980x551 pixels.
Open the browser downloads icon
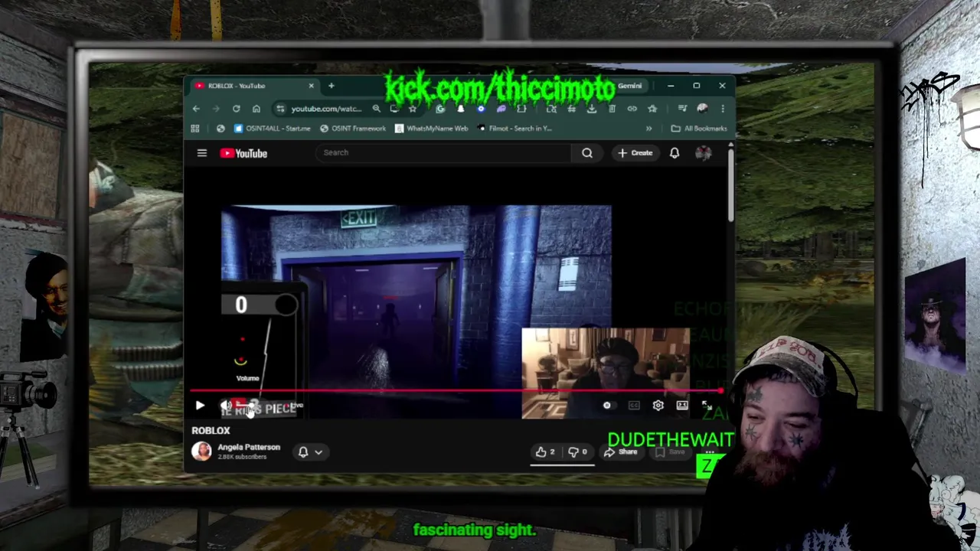592,109
